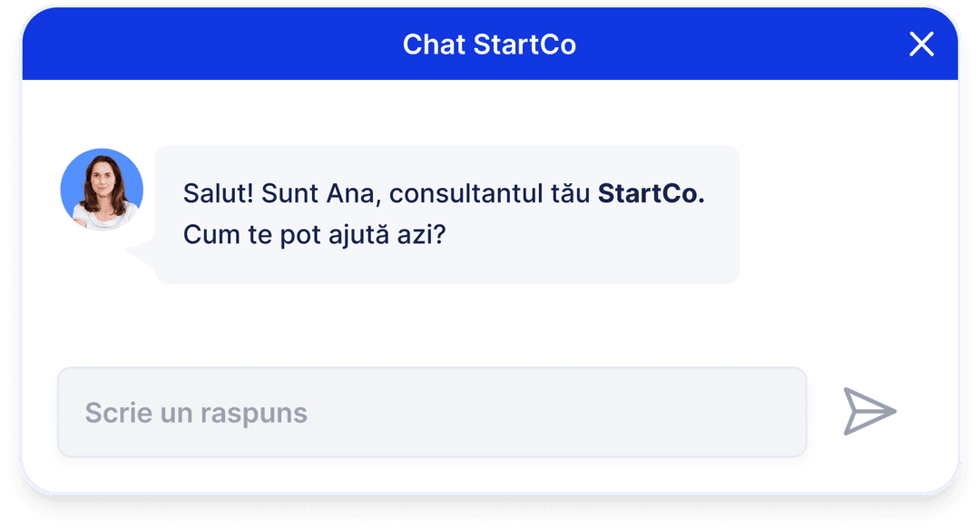Select the 'Chat StartCo' header title
980x529 pixels.
coord(489,44)
